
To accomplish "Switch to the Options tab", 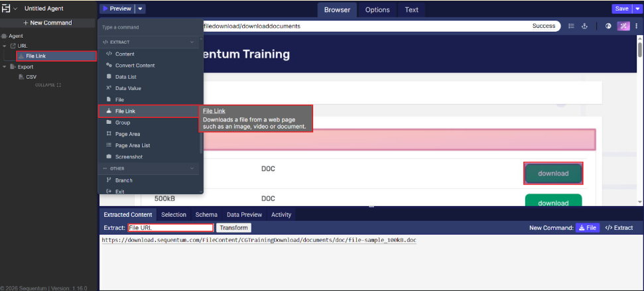I will click(377, 10).
